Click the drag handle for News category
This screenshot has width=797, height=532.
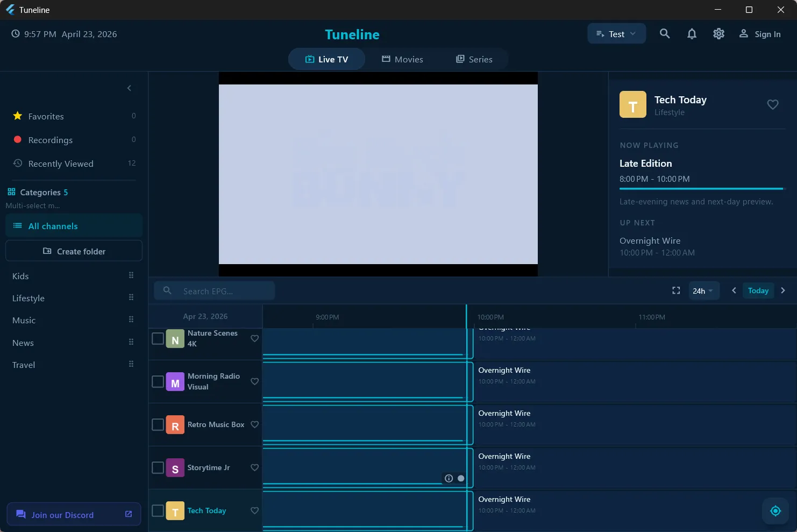coord(131,342)
